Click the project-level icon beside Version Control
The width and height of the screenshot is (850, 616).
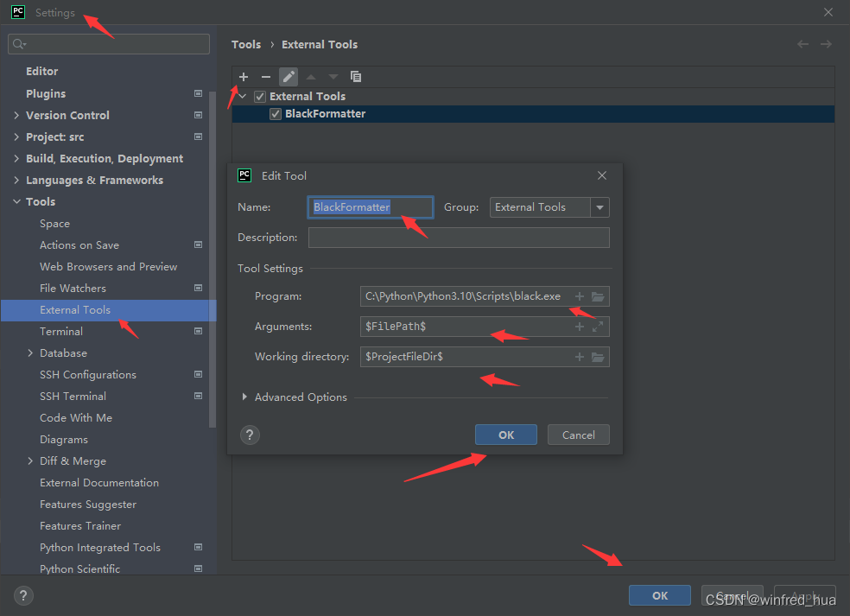pyautogui.click(x=199, y=115)
